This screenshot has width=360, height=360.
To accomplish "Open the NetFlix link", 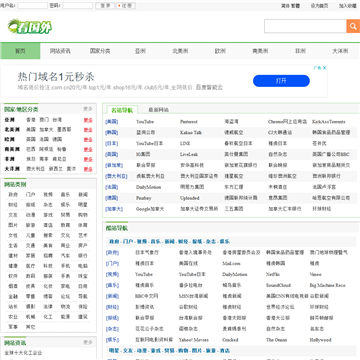I will [x=273, y=274].
